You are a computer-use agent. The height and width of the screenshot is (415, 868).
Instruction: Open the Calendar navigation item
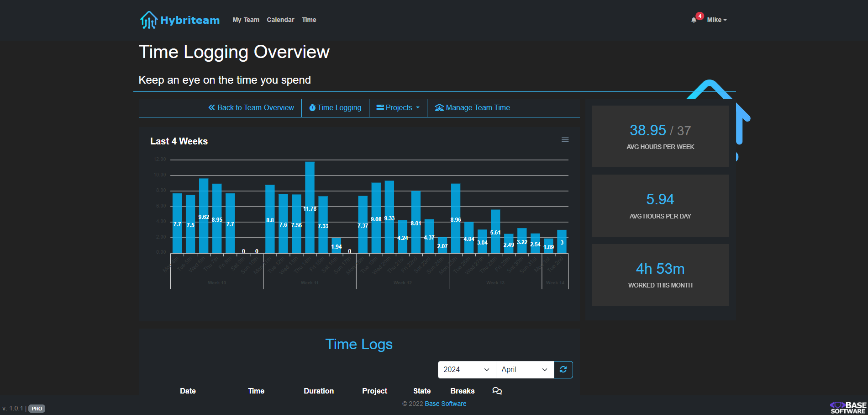pyautogui.click(x=280, y=20)
